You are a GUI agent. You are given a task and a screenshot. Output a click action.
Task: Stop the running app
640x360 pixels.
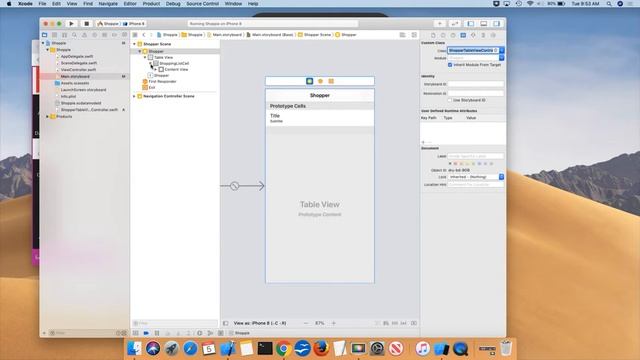86,24
